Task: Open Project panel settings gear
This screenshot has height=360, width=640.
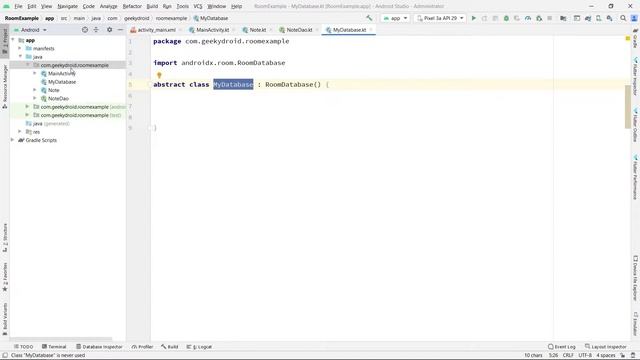Action: point(109,30)
